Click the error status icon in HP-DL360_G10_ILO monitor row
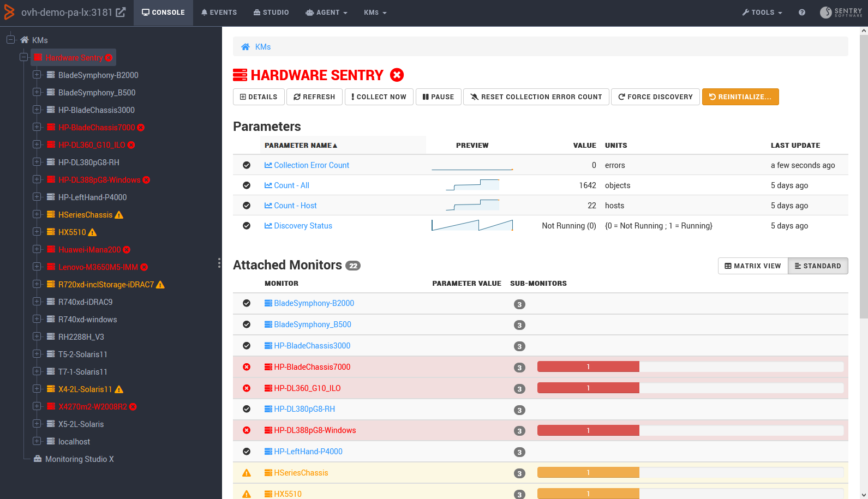The height and width of the screenshot is (499, 868). tap(247, 388)
